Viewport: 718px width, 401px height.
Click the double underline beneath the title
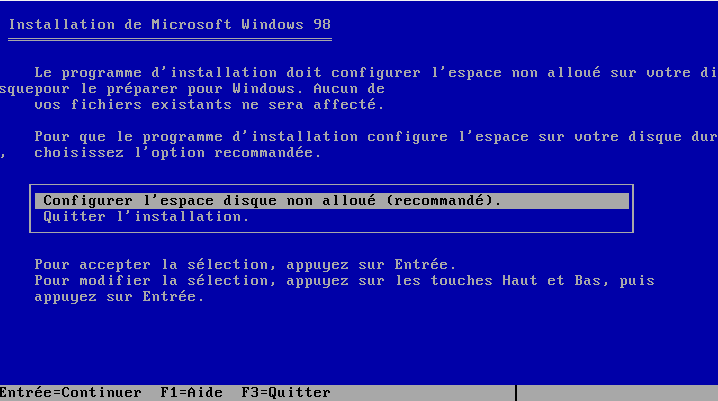(x=170, y=40)
